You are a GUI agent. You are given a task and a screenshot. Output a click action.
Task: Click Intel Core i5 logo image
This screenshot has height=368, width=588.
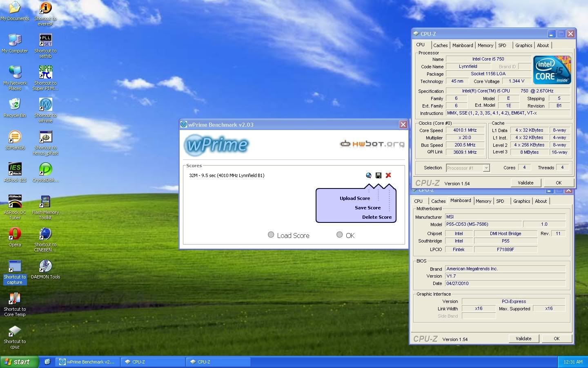click(x=552, y=70)
